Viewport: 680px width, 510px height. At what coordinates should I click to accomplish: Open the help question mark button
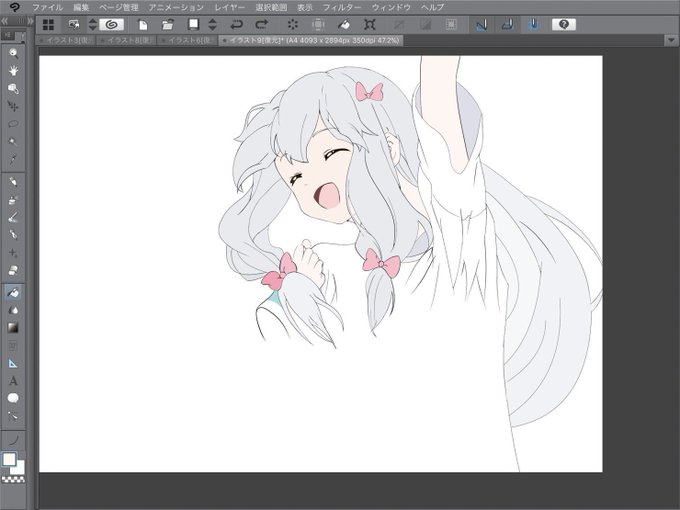coord(564,25)
